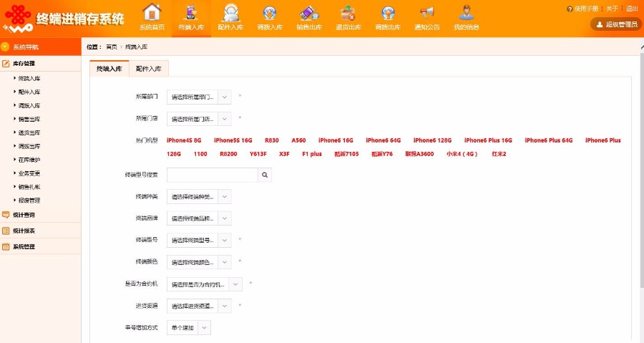Viewport: 644px width, 343px height.
Task: Click 配件入库 icon in top navigation bar
Action: 230,12
